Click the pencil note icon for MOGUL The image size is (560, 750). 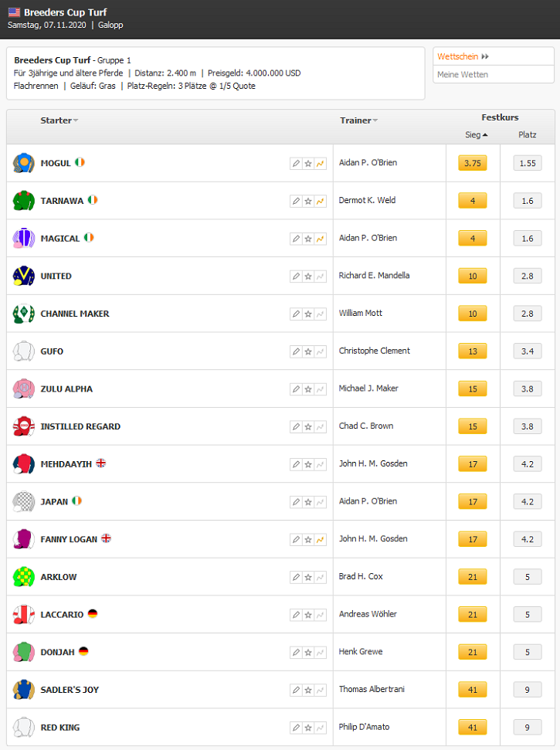[296, 164]
